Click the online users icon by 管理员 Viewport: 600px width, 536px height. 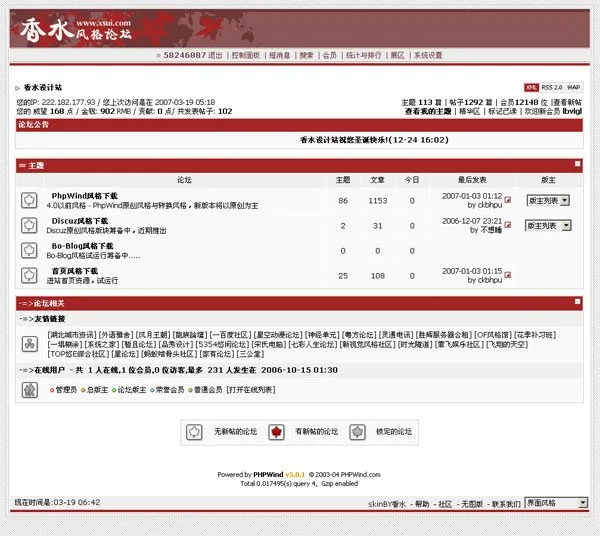29,389
